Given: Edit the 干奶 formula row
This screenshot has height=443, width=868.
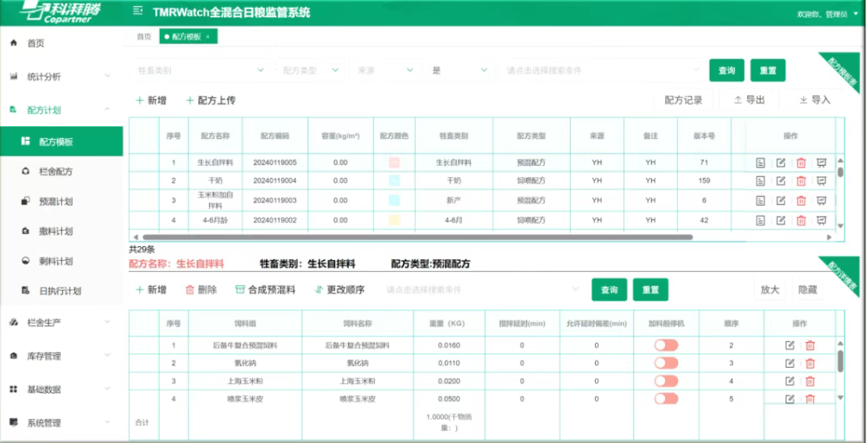Looking at the screenshot, I should [x=781, y=181].
